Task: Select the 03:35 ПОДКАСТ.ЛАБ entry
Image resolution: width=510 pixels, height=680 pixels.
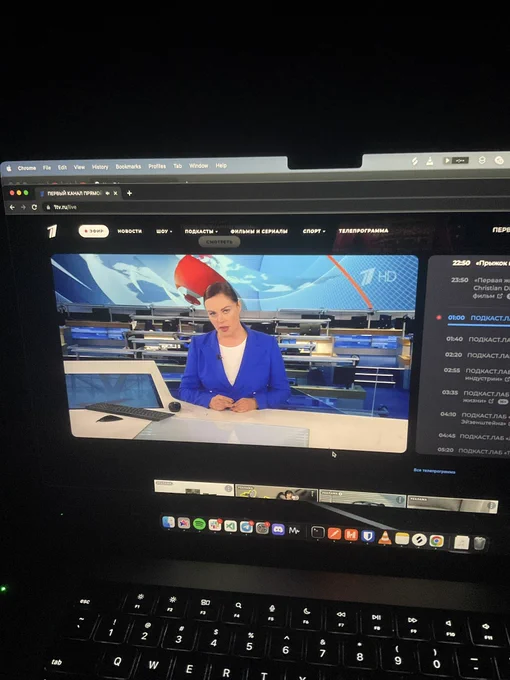Action: pos(475,396)
